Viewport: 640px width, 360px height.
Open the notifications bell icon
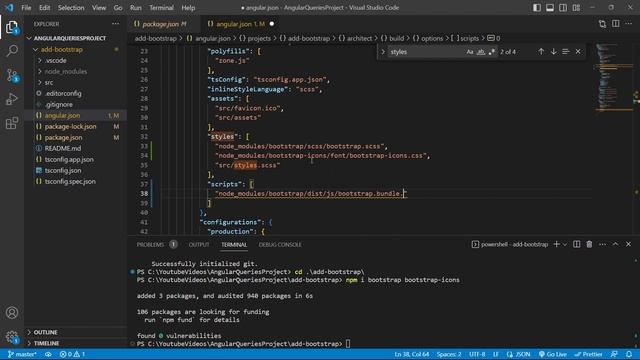pos(629,354)
